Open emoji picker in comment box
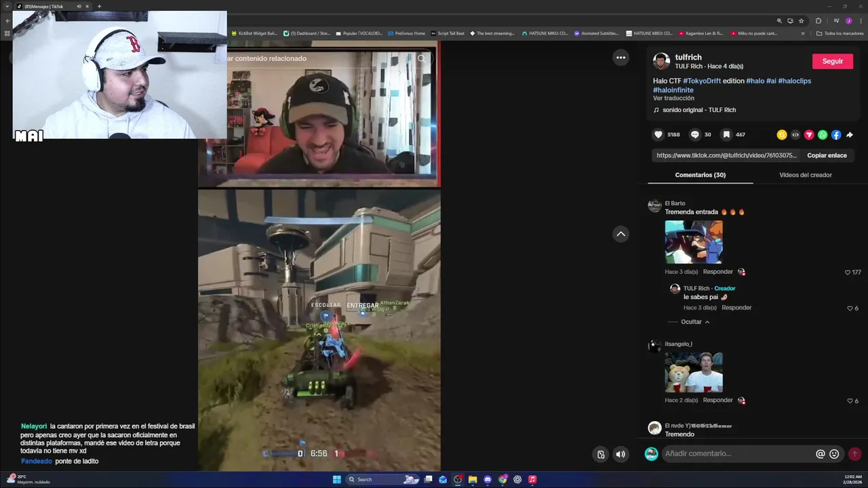The image size is (868, 488). (x=834, y=454)
